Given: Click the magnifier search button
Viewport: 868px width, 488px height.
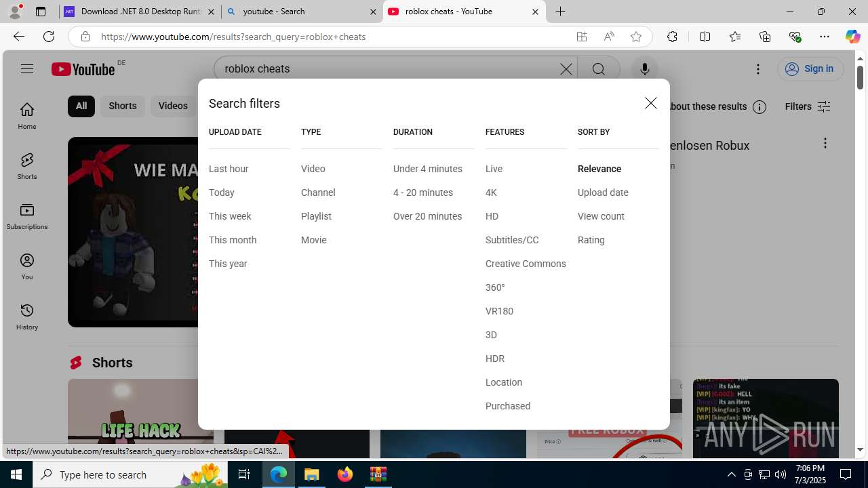Looking at the screenshot, I should pos(598,69).
